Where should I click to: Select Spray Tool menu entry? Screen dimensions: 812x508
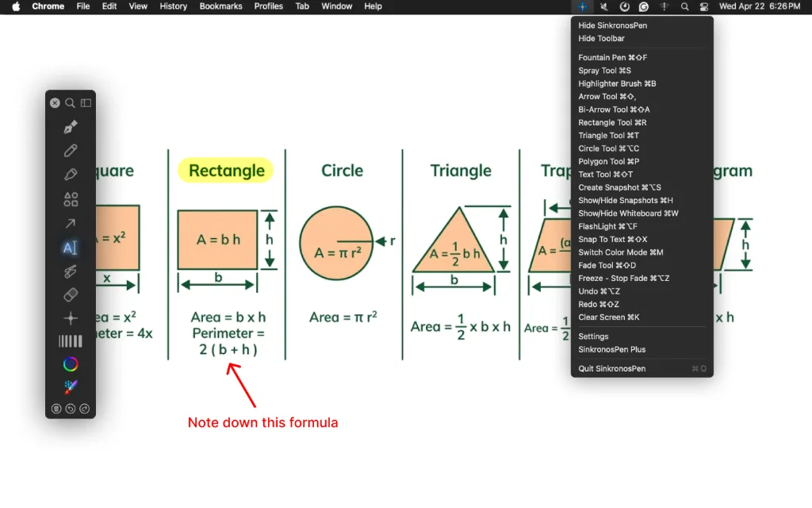pos(642,71)
